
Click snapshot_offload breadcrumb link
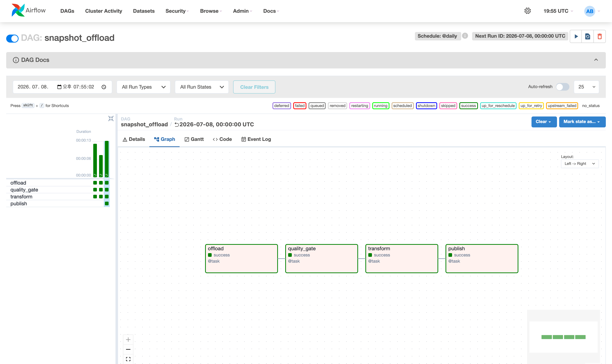click(x=144, y=124)
